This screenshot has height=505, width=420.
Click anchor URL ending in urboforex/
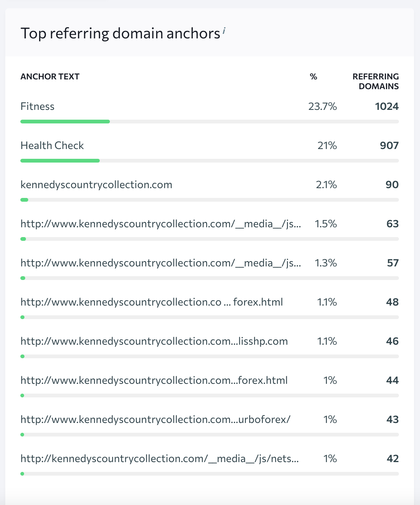(155, 420)
